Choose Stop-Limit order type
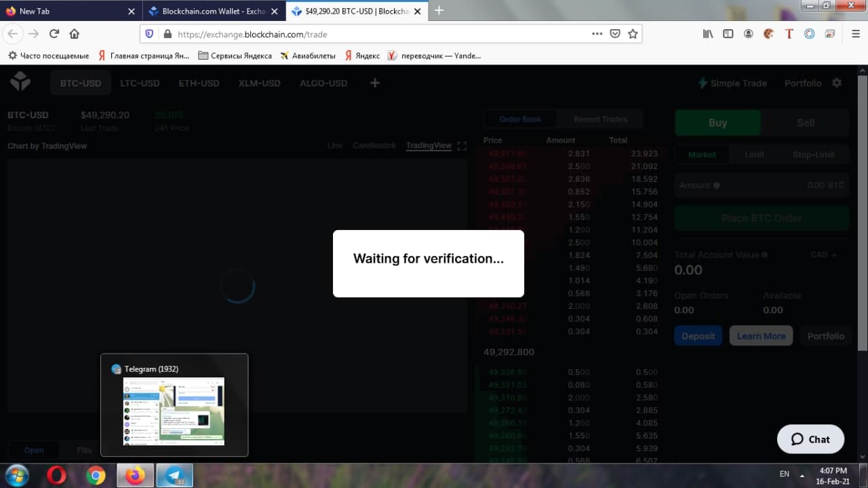Screen dimensions: 868x488 (813, 155)
